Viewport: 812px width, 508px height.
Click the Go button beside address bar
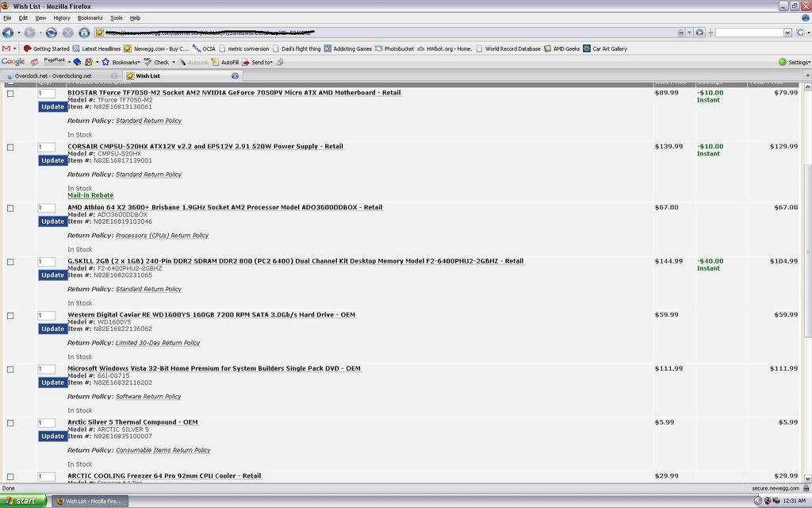pos(699,33)
